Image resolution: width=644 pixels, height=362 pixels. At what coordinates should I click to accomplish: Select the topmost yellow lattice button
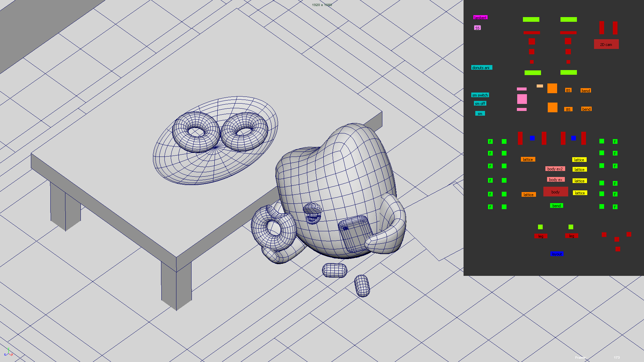[x=579, y=160]
